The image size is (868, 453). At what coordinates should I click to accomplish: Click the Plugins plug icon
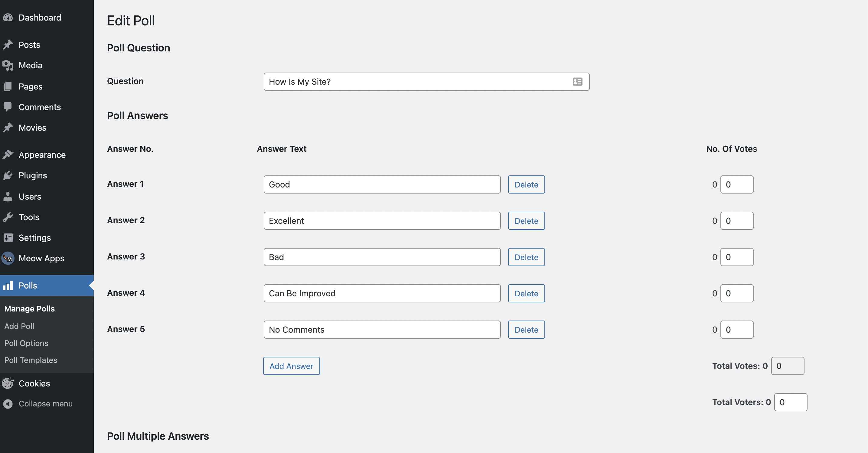(8, 175)
